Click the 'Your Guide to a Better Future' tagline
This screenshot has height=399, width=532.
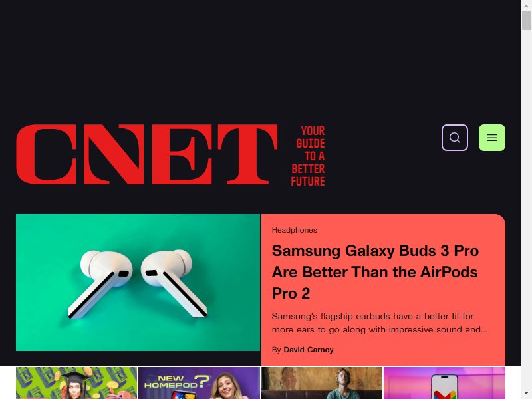[x=308, y=156]
